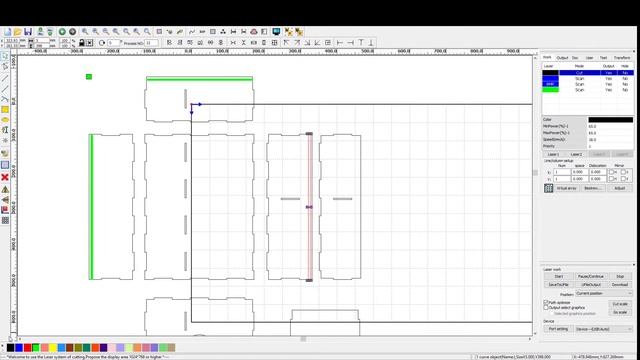Switch to the Transform tab
Viewport: 640px width, 360px height.
point(622,58)
